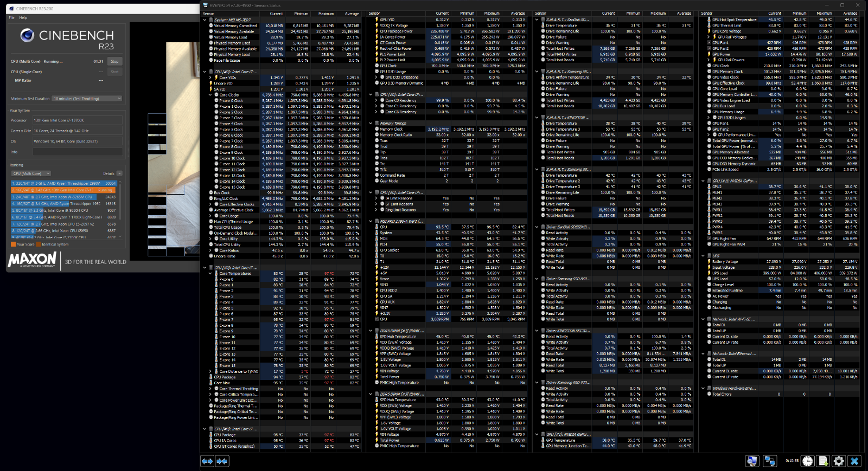Image resolution: width=868 pixels, height=471 pixels.
Task: Click Virtual Memory Committed sensor icon
Action: [x=211, y=25]
